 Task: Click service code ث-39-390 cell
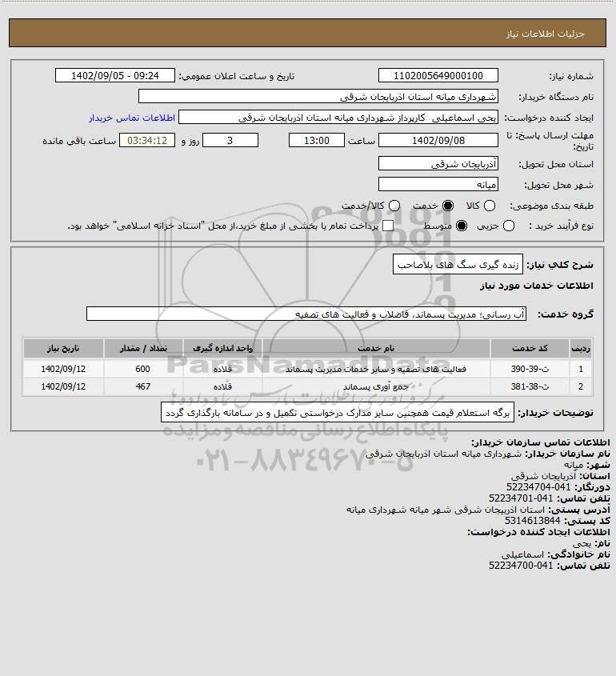pos(530,369)
